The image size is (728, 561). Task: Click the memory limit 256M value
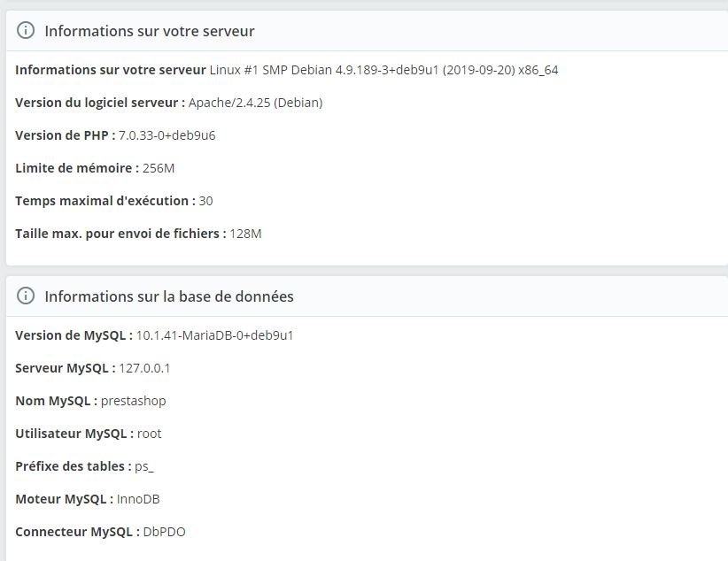tap(159, 168)
